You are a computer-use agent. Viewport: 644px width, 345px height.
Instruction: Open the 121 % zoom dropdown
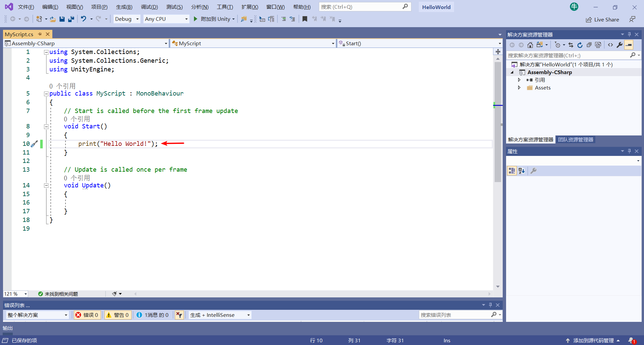pos(15,294)
